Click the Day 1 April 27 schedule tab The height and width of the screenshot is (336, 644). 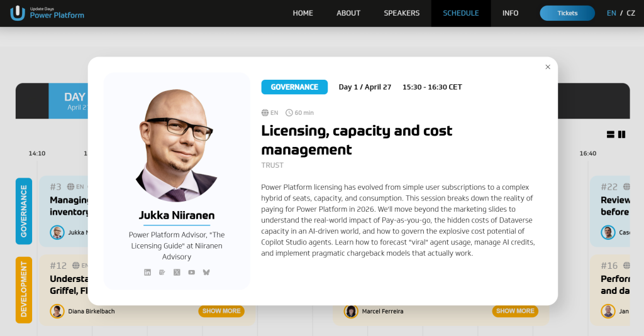tap(68, 101)
